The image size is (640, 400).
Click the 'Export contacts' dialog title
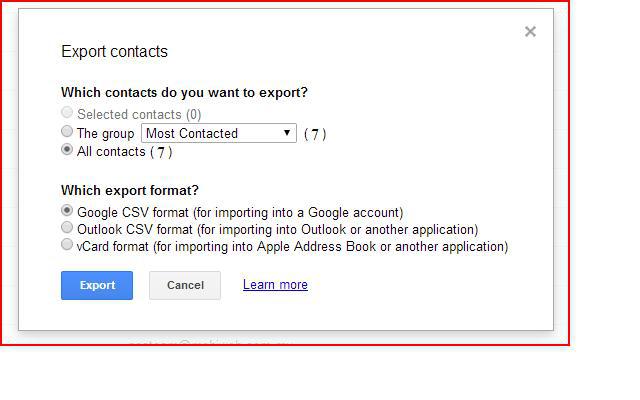pyautogui.click(x=114, y=52)
